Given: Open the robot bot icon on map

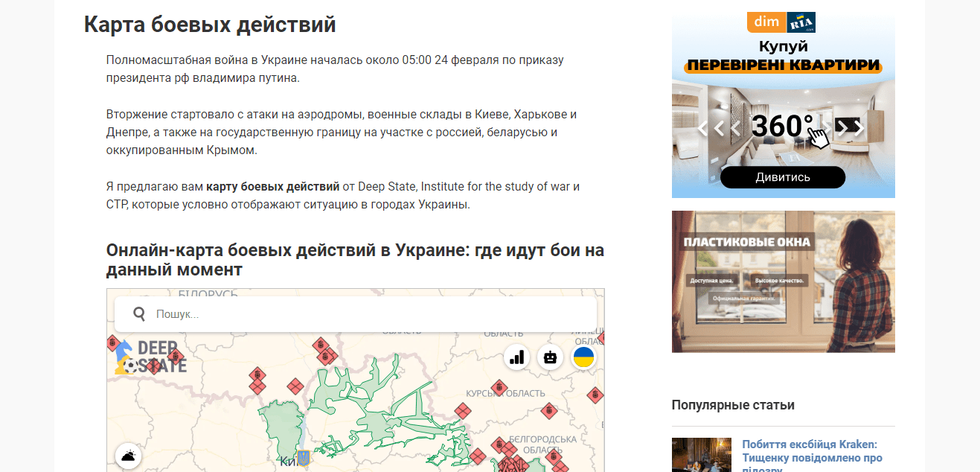Looking at the screenshot, I should tap(551, 357).
